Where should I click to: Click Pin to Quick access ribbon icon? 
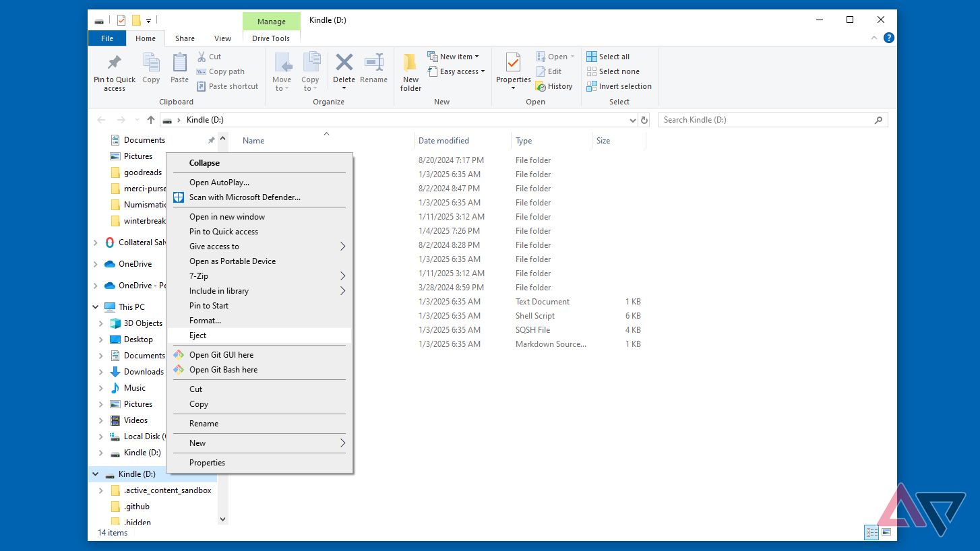115,63
